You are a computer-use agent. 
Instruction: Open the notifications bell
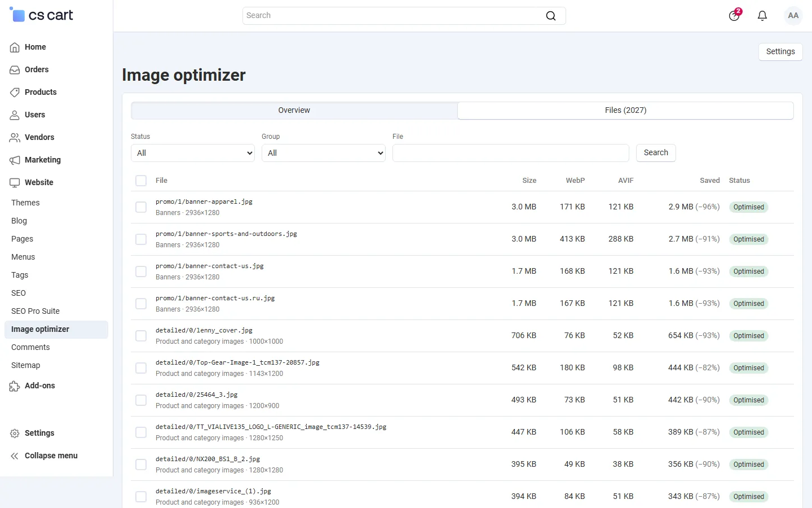click(762, 16)
